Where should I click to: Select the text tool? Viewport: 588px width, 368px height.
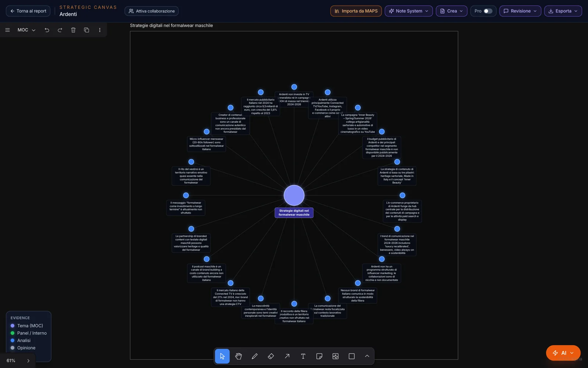click(x=303, y=356)
